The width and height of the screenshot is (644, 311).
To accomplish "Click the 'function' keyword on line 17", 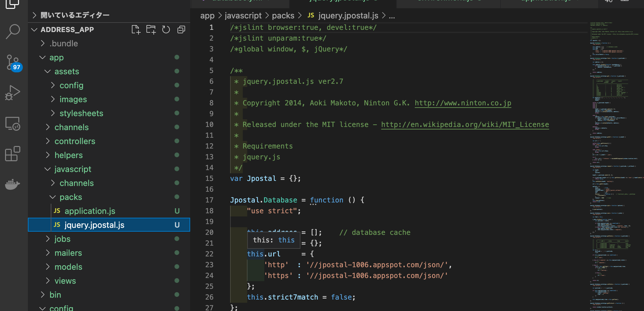I will click(x=326, y=200).
